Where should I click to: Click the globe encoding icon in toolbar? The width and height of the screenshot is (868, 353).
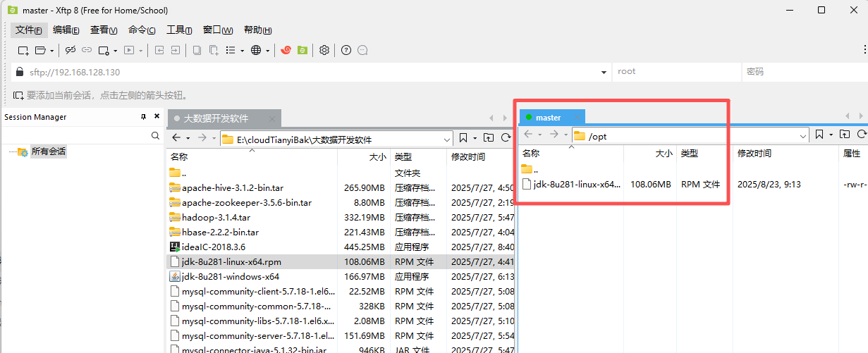click(x=256, y=50)
